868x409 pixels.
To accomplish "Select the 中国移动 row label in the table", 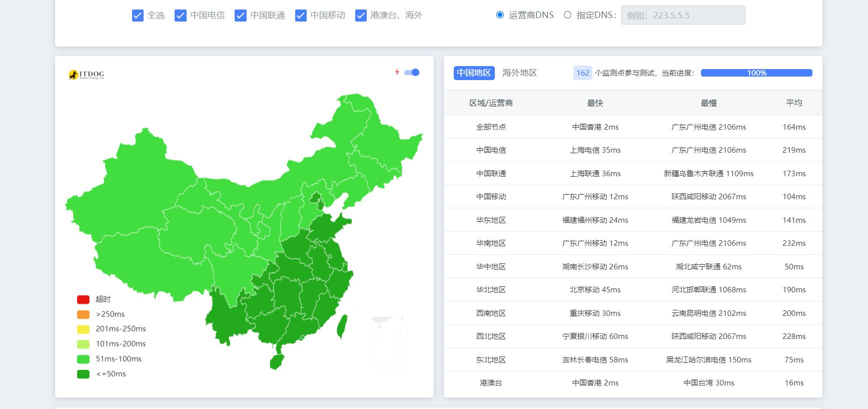I will 491,197.
